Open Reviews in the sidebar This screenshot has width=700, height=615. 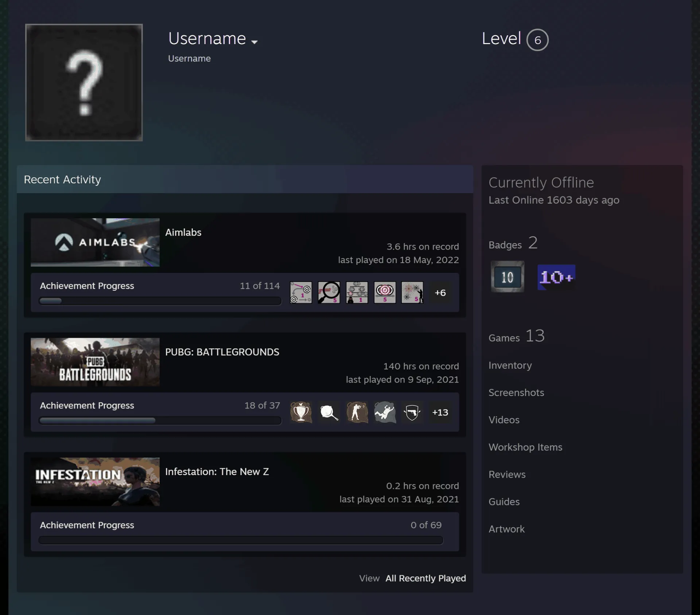click(507, 474)
